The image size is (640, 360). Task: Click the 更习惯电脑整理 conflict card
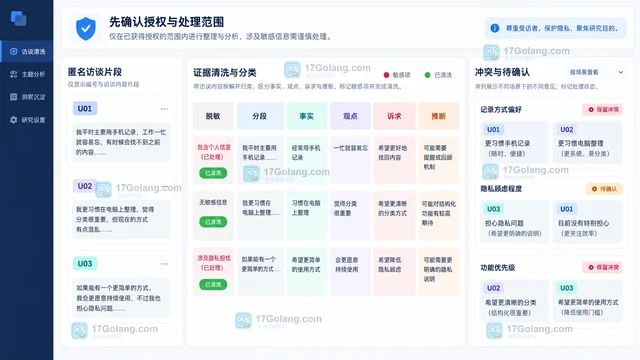(588, 142)
